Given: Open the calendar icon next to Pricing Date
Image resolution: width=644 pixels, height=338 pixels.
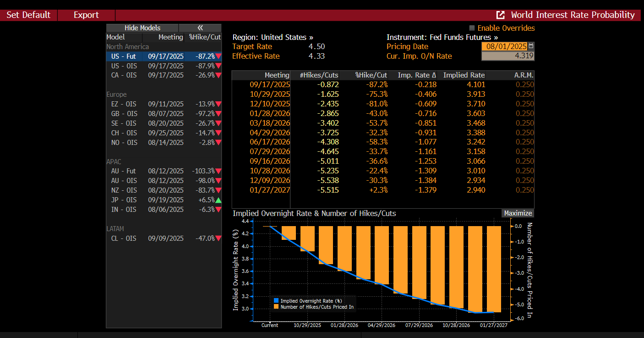Looking at the screenshot, I should point(531,46).
